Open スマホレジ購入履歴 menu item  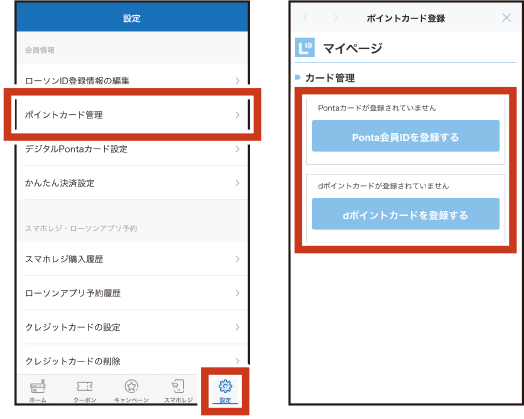click(133, 259)
